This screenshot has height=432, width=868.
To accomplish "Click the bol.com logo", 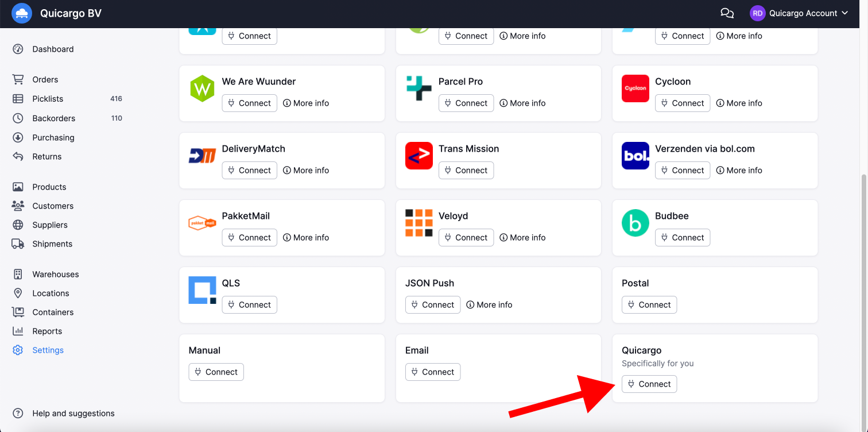I will tap(635, 156).
